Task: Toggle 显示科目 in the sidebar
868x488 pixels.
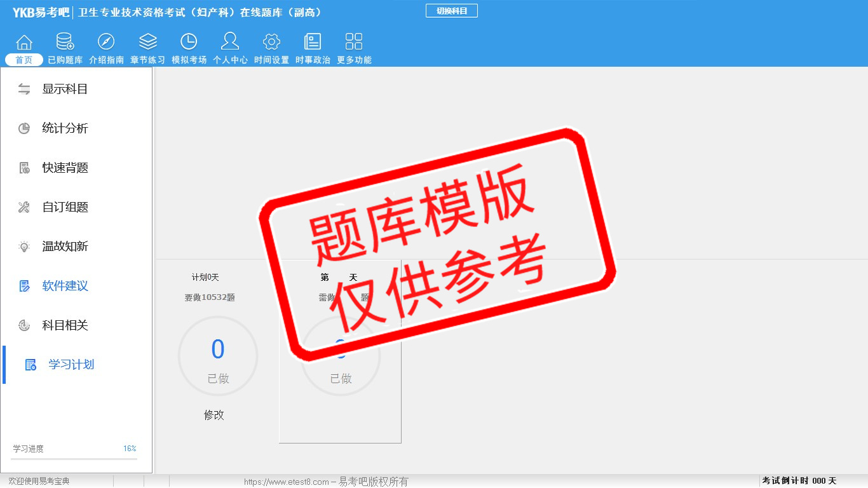Action: coord(64,89)
